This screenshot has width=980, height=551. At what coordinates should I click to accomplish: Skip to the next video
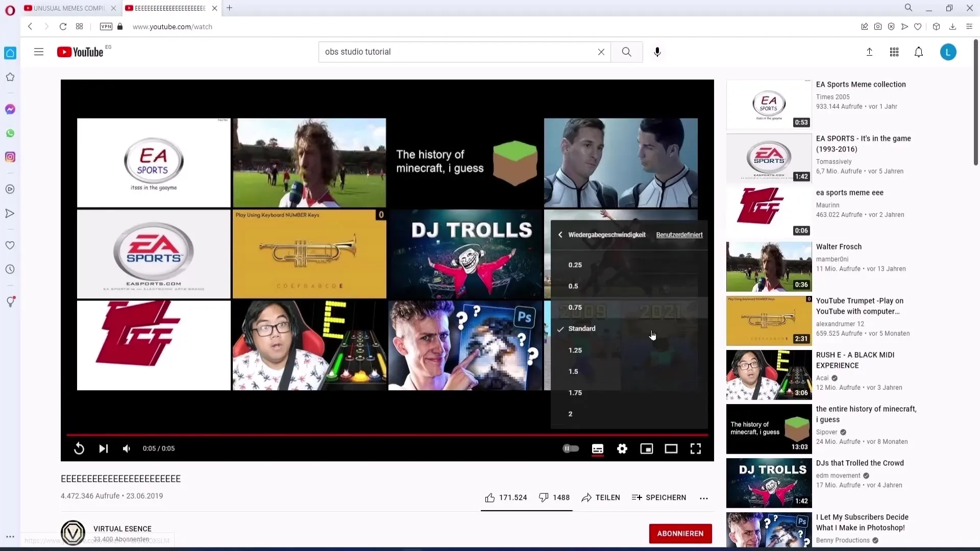tap(103, 448)
